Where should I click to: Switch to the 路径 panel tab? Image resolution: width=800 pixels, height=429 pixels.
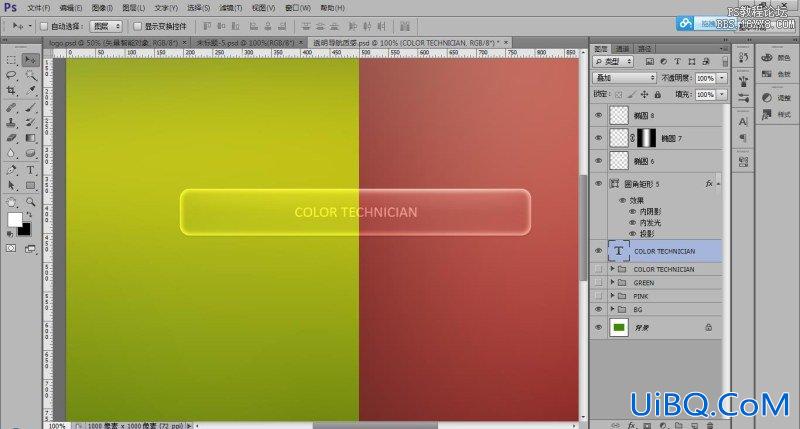tap(644, 49)
